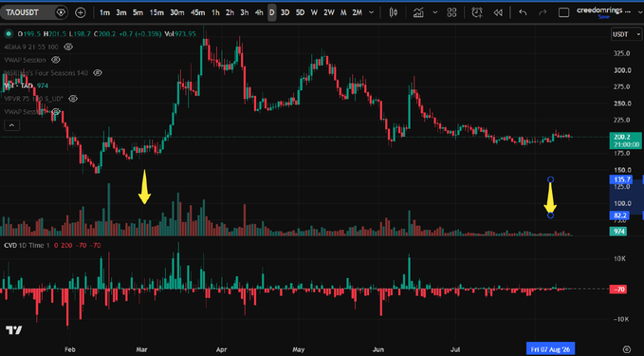The image size is (644, 356).
Task: Toggle visibility of VWAP Session below VPVR
Action: tap(56, 112)
